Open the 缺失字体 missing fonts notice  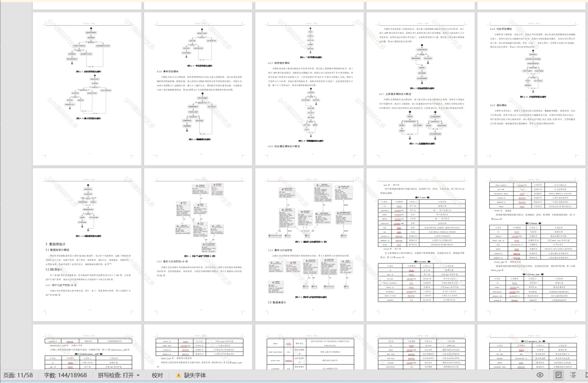click(195, 375)
